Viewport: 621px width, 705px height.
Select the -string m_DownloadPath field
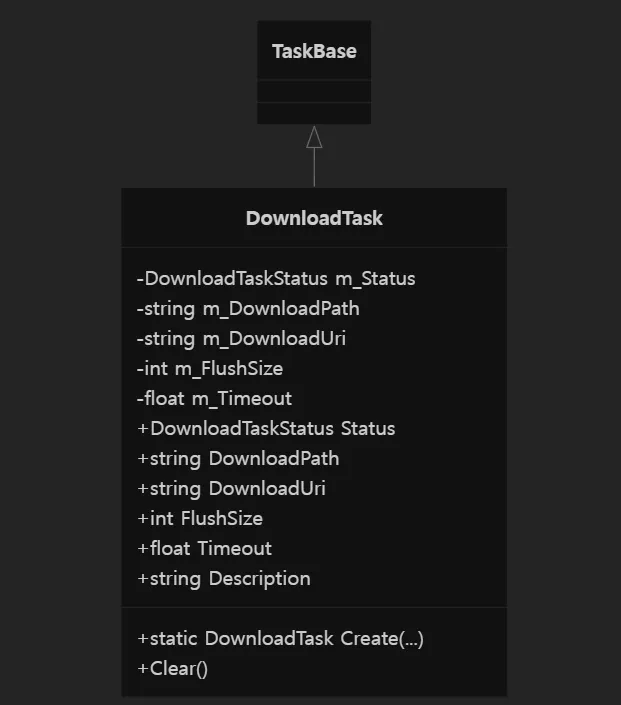coord(248,309)
